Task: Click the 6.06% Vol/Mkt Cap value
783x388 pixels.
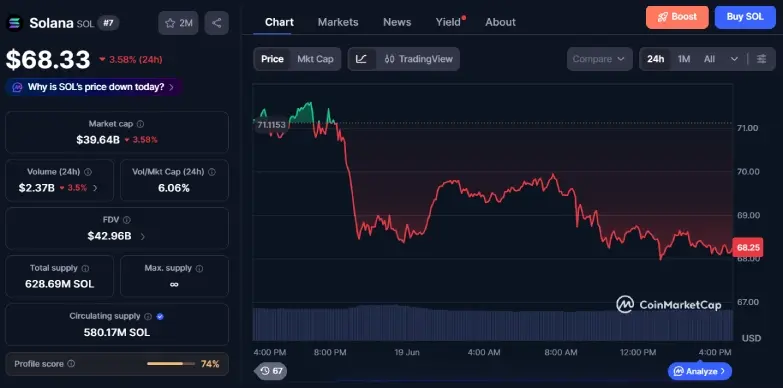Action: [x=174, y=188]
